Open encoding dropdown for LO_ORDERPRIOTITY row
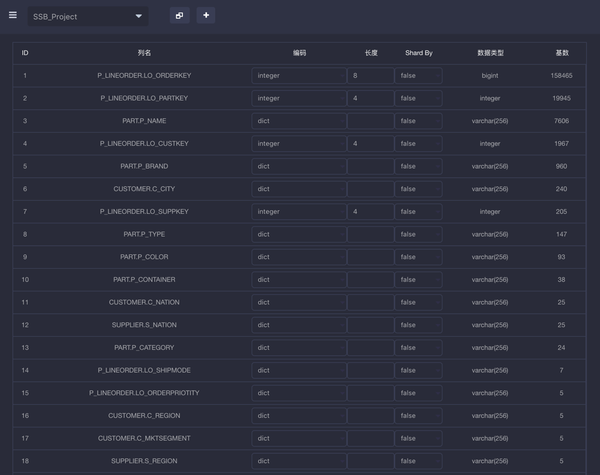The height and width of the screenshot is (475, 600). click(x=299, y=393)
